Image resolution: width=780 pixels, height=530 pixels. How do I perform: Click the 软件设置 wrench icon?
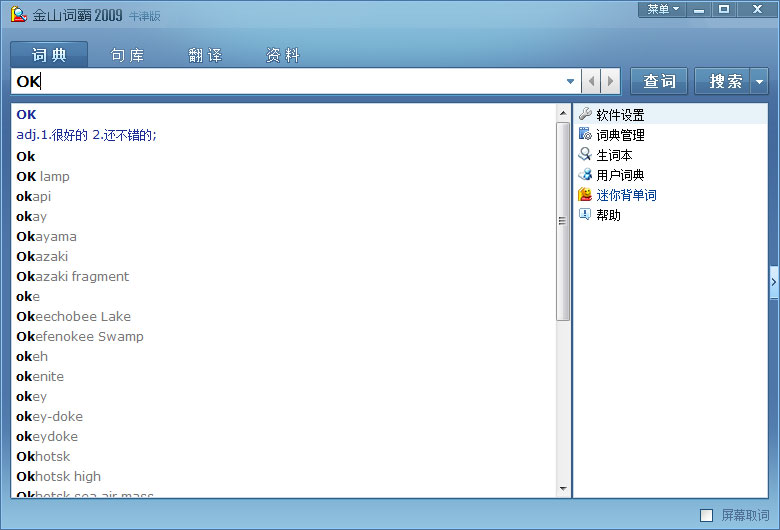tap(585, 114)
